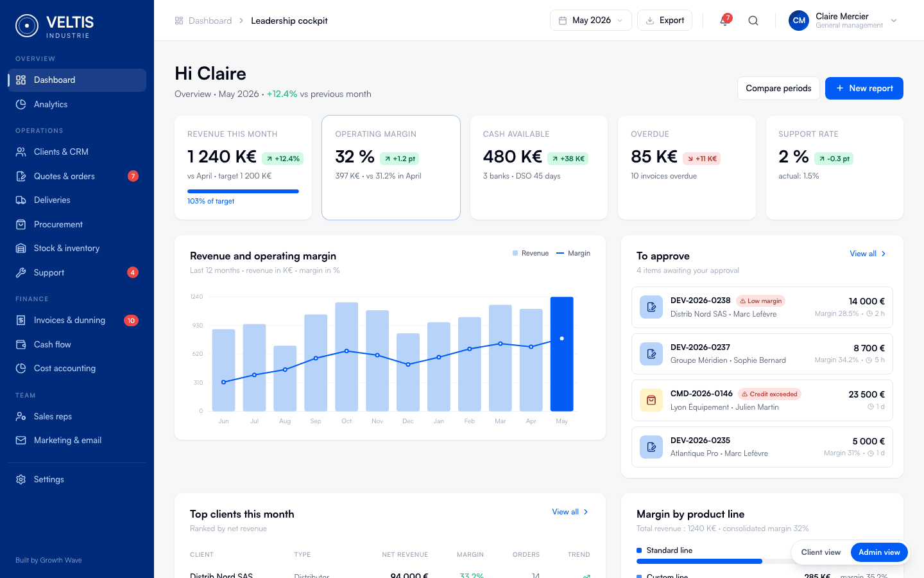Click the Veltis Industrie logo
This screenshot has width=924, height=578.
(x=55, y=26)
